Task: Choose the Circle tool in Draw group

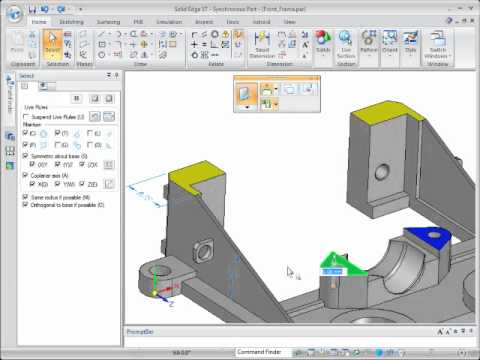Action: pyautogui.click(x=102, y=55)
